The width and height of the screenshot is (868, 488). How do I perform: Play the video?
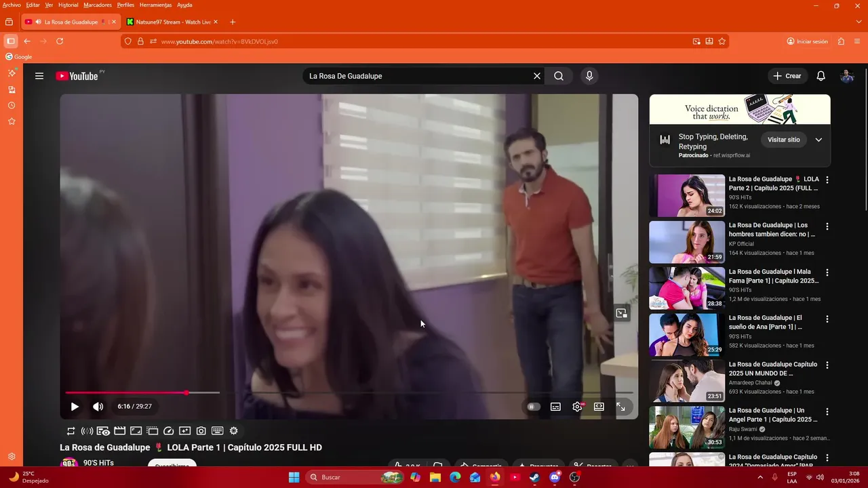(x=75, y=407)
